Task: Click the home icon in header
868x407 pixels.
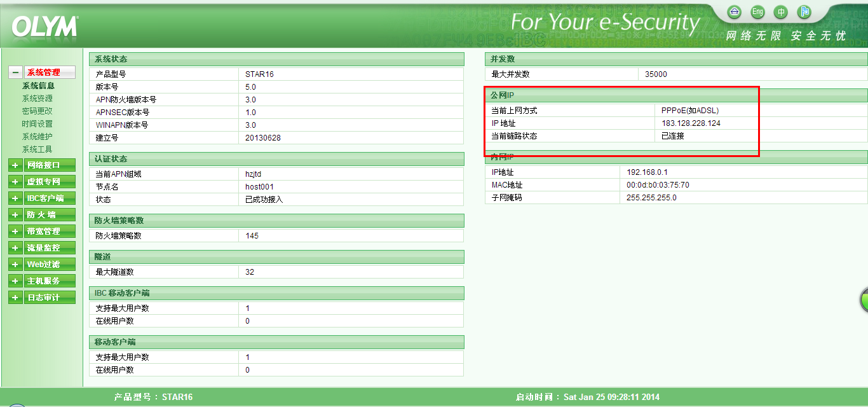Action: coord(735,12)
